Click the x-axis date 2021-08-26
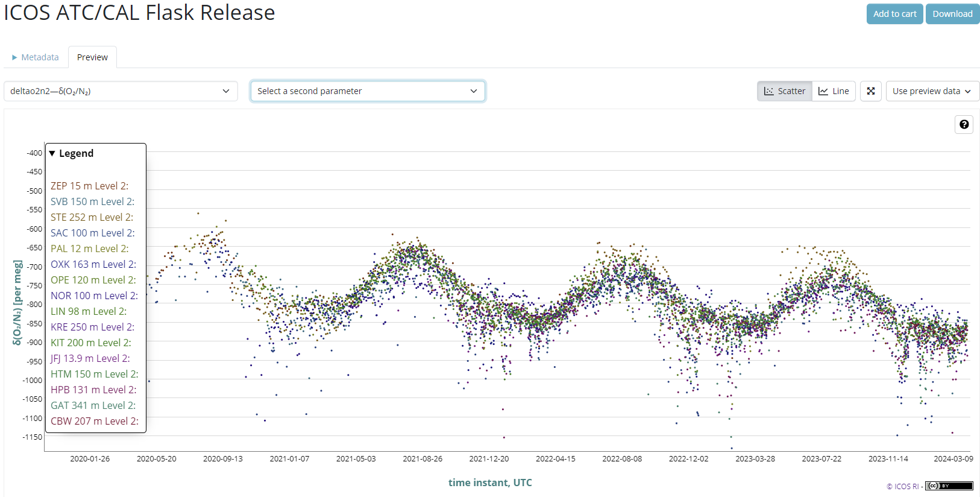This screenshot has width=980, height=497. click(x=422, y=459)
